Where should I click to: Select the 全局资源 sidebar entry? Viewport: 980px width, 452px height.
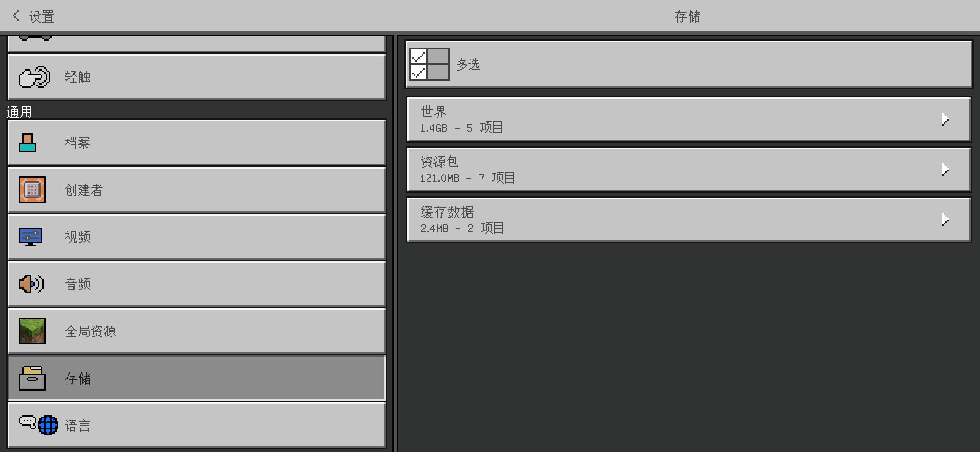click(x=197, y=331)
